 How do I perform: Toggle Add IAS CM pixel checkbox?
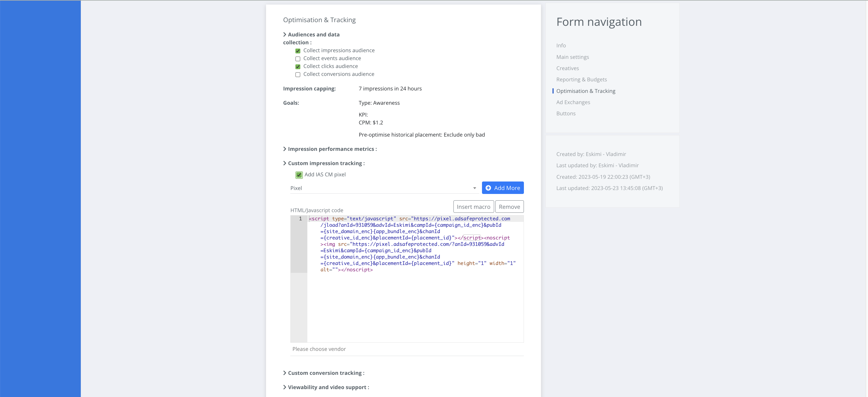click(299, 175)
